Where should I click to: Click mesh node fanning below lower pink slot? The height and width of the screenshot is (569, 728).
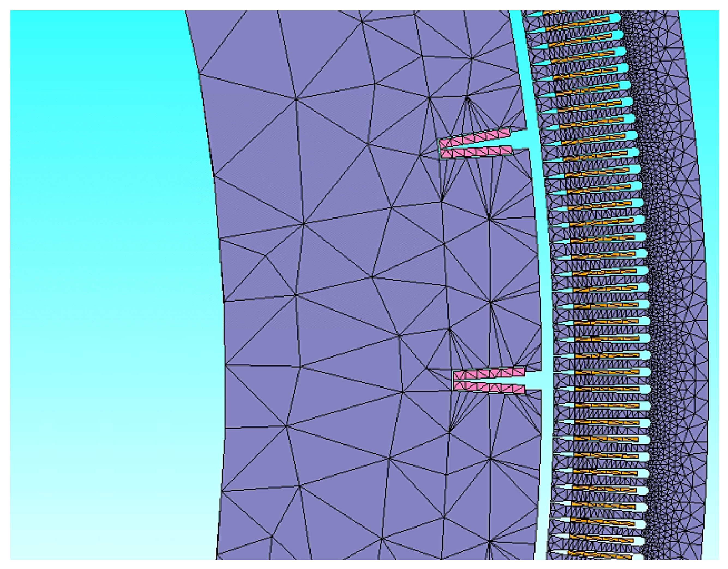[450, 431]
